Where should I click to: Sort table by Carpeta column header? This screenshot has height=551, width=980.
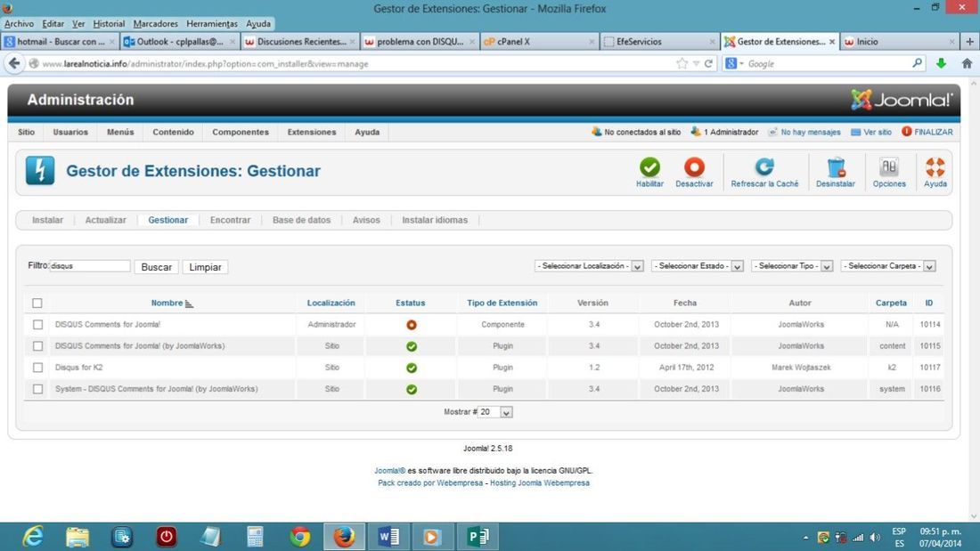(891, 303)
